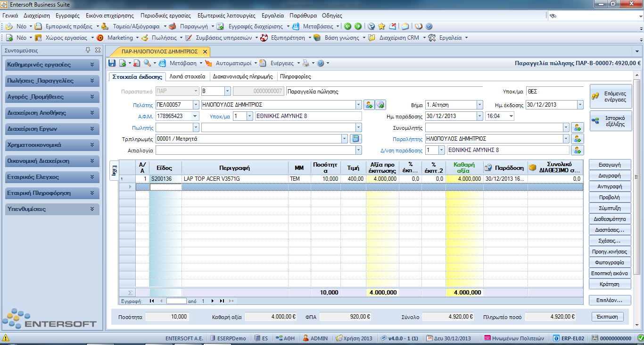Click the printer icon in document toolbar
Screen dimensions: 644x345
pos(305,63)
